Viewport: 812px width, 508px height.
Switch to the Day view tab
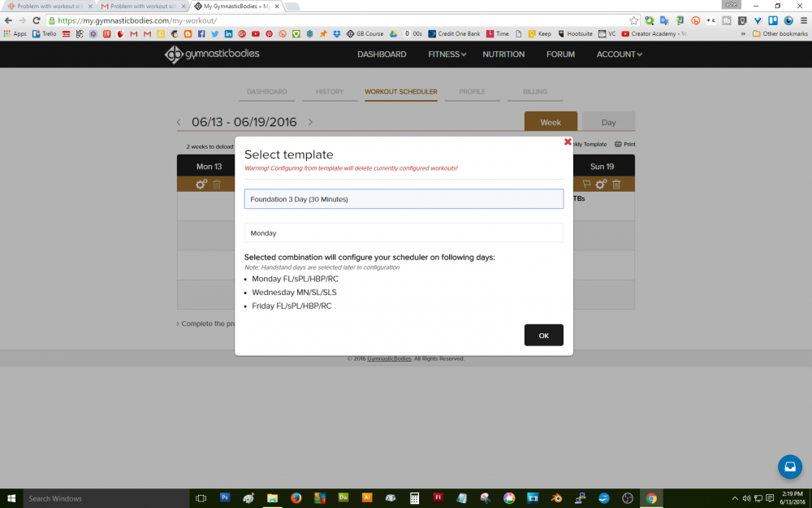[608, 123]
